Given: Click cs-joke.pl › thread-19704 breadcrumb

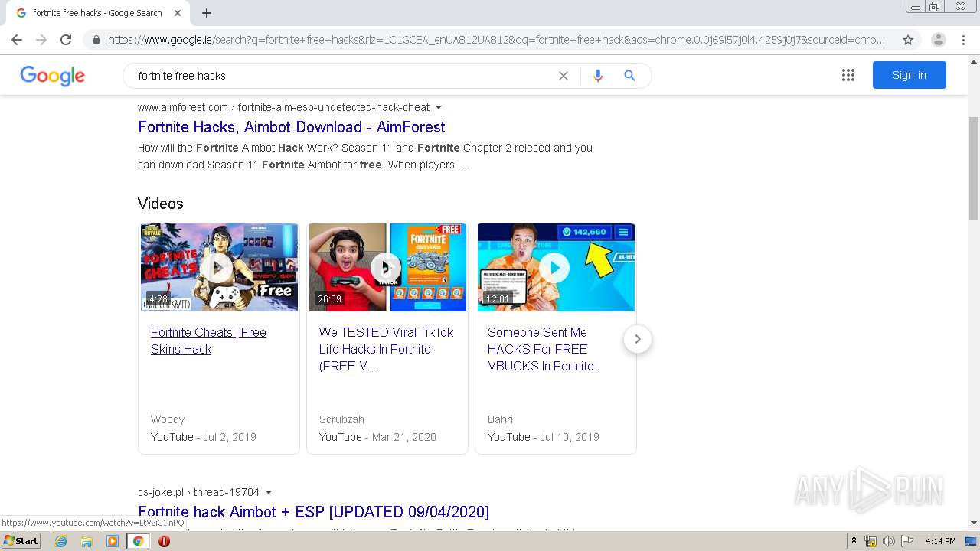Looking at the screenshot, I should click(x=198, y=492).
